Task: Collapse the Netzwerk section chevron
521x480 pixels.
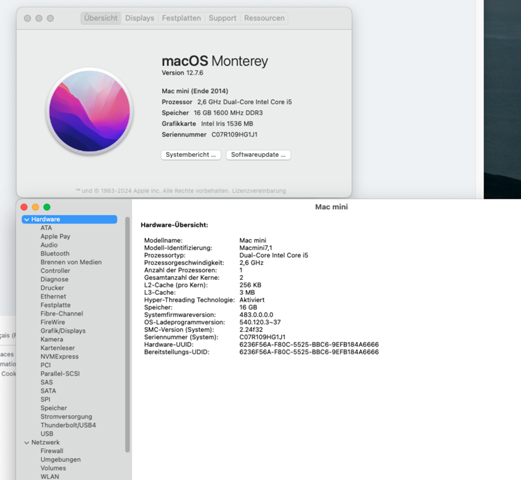Action: (x=27, y=443)
